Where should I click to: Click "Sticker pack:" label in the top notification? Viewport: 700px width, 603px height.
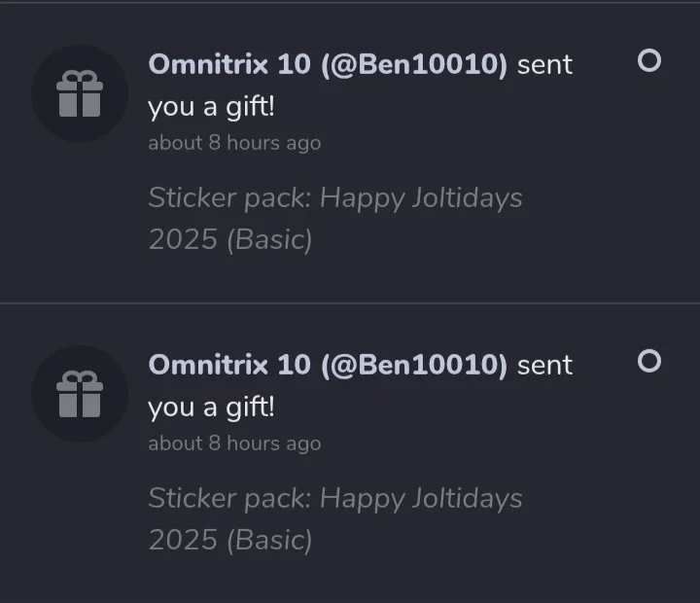tap(229, 198)
